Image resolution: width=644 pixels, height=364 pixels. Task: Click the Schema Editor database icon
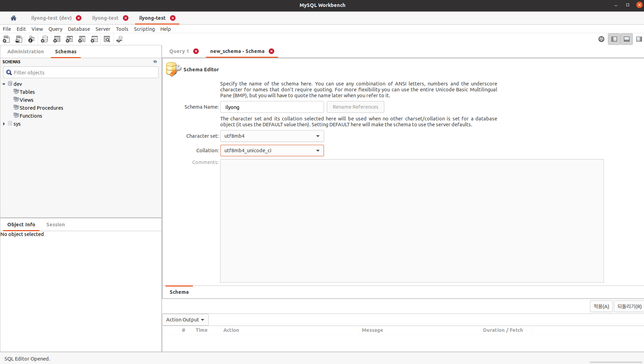173,69
